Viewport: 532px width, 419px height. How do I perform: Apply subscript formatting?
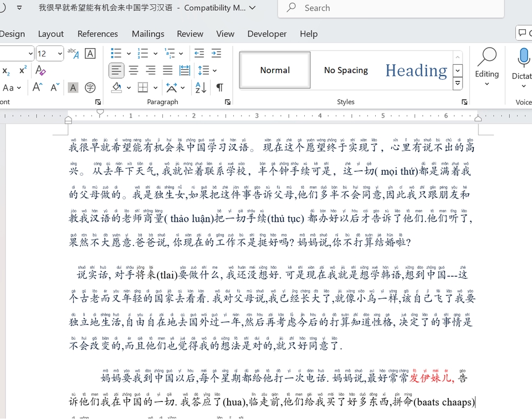[6, 70]
